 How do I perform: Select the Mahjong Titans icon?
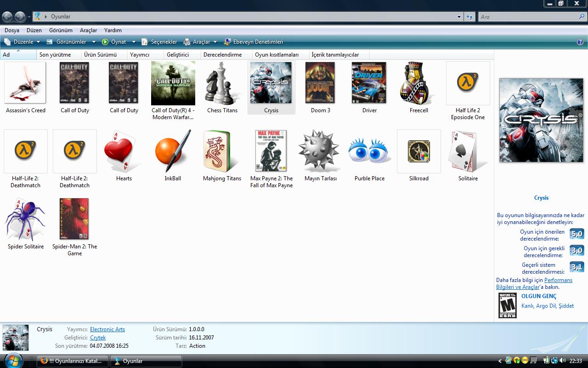pyautogui.click(x=222, y=151)
